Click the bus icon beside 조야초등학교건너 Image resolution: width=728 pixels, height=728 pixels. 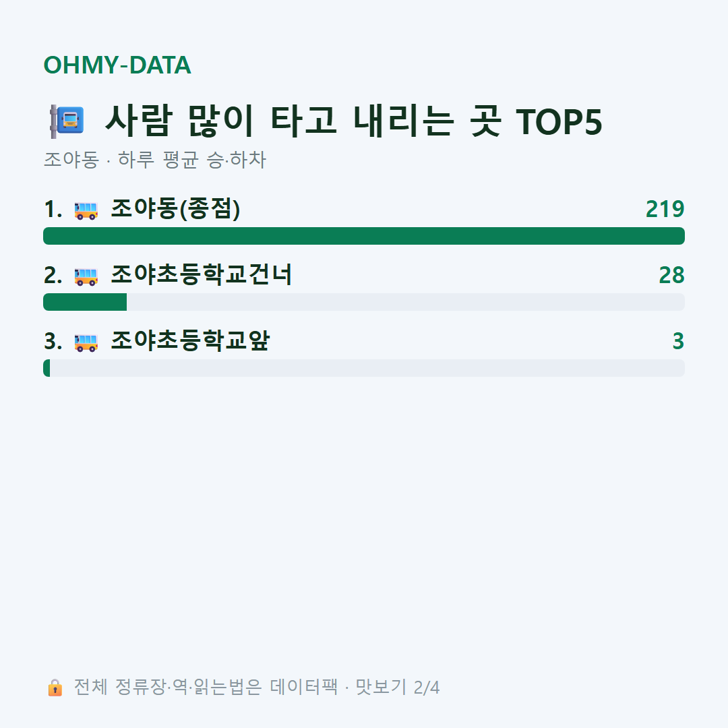tap(86, 276)
